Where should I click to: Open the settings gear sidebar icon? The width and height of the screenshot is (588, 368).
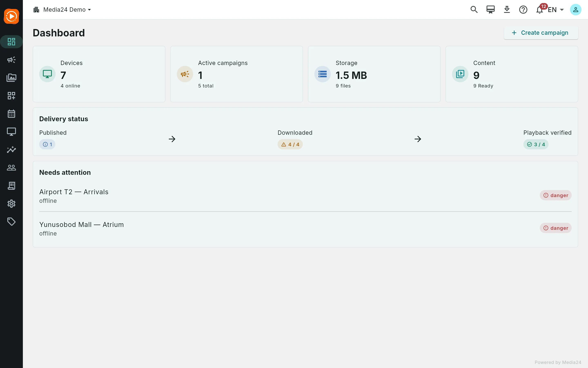(11, 204)
